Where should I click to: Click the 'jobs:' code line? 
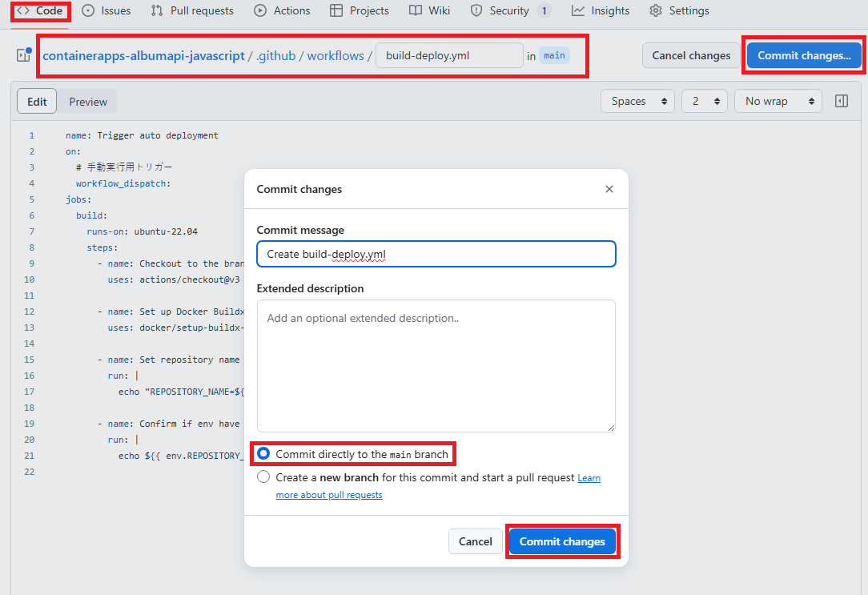78,199
